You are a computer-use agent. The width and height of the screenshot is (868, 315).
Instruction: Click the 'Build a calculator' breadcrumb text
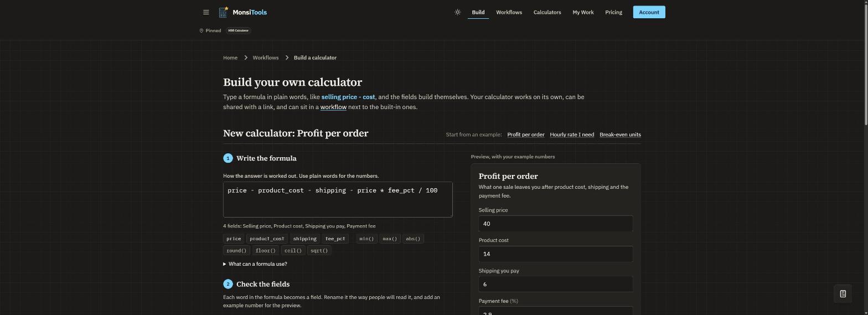315,58
